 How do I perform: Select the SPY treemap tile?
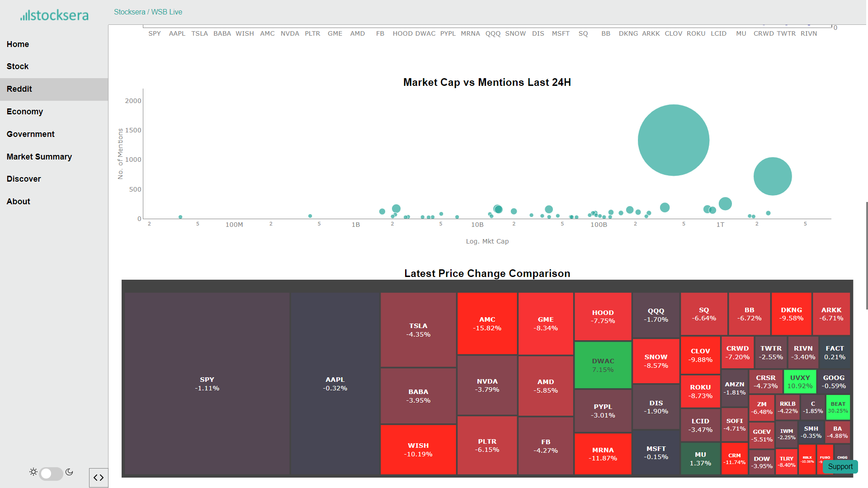point(207,384)
